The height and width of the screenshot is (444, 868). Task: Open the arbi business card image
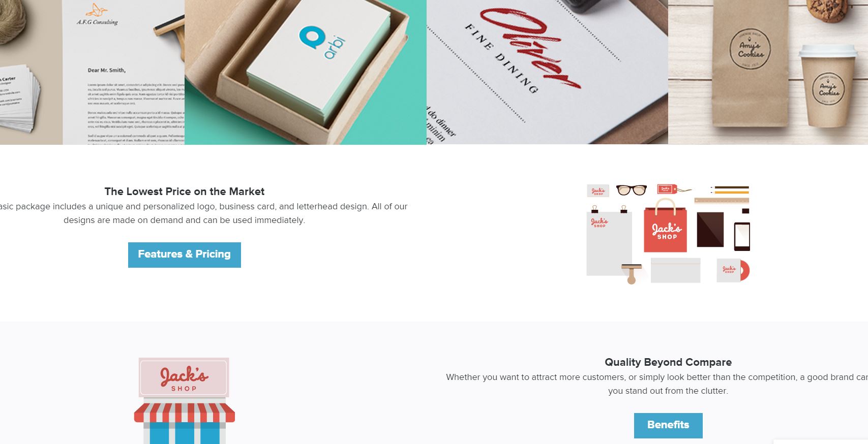[x=305, y=72]
